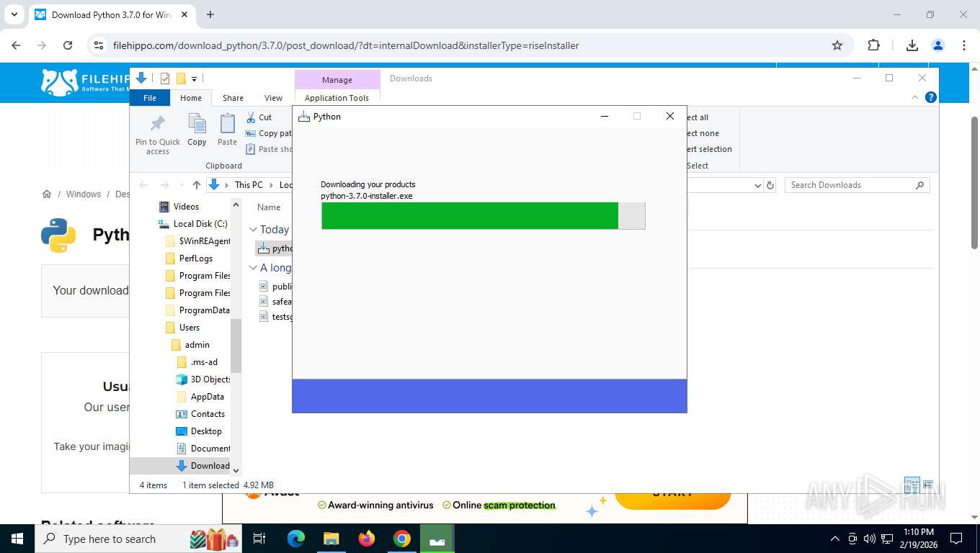Open File Explorer from taskbar

tap(331, 539)
